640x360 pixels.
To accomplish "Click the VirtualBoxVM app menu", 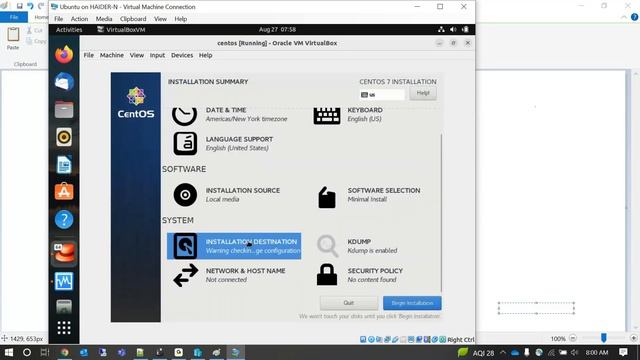I will tap(121, 29).
